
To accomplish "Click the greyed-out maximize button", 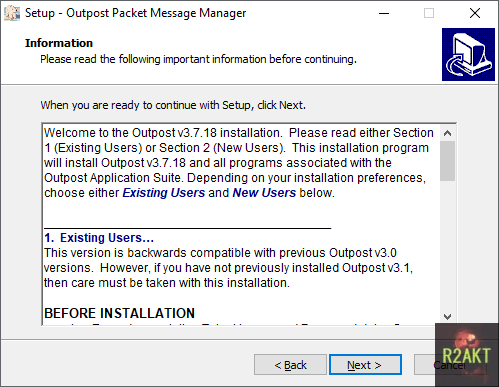I will pos(429,13).
